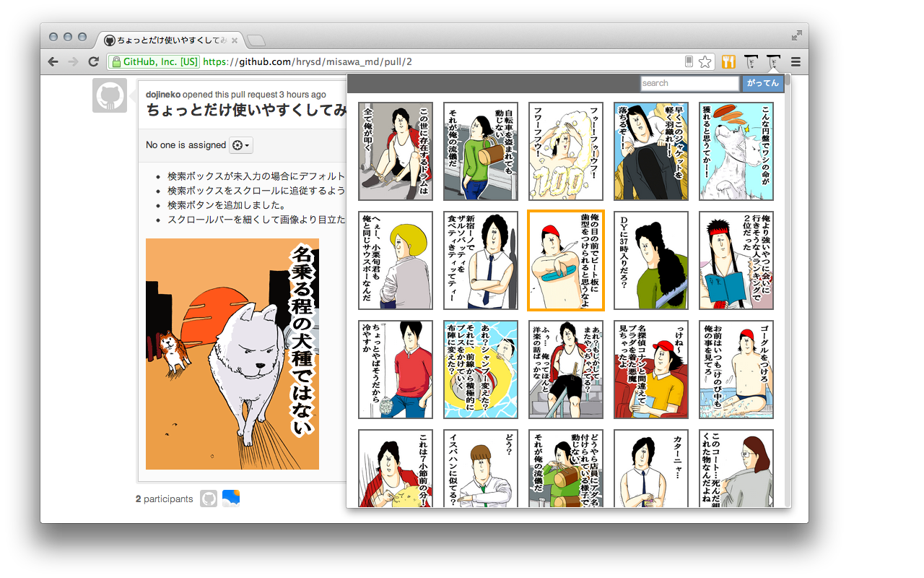Screen dimensions: 924x578
Task: Select the 洋楽の話 panel
Action: click(566, 369)
